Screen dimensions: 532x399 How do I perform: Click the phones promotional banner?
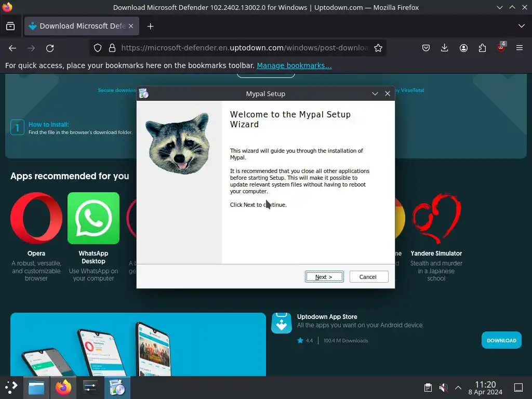point(138,344)
